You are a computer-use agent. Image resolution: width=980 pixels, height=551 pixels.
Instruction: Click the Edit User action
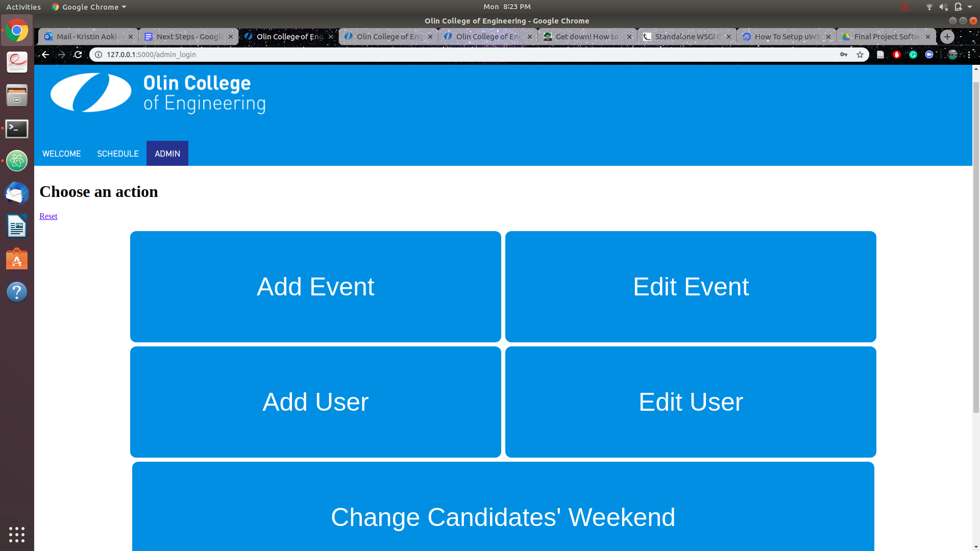click(691, 402)
